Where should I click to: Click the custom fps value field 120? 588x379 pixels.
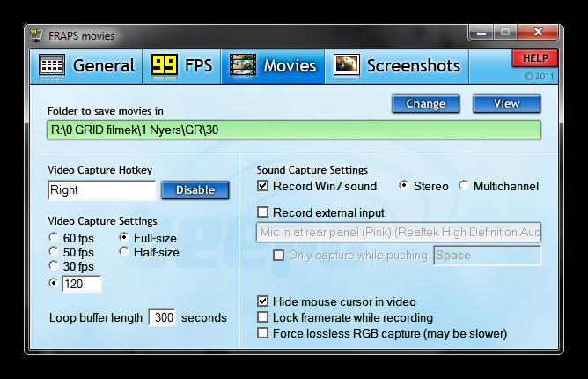[x=81, y=284]
